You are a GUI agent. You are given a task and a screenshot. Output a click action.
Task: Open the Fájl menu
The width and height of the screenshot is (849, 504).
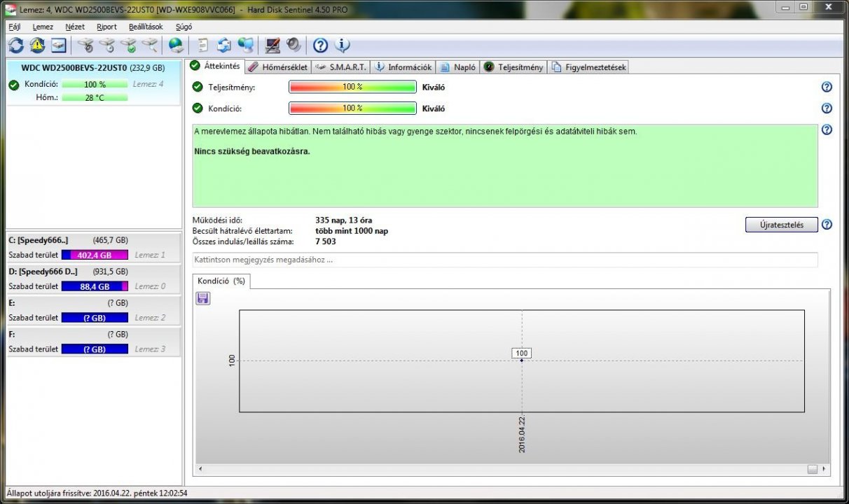pyautogui.click(x=14, y=27)
